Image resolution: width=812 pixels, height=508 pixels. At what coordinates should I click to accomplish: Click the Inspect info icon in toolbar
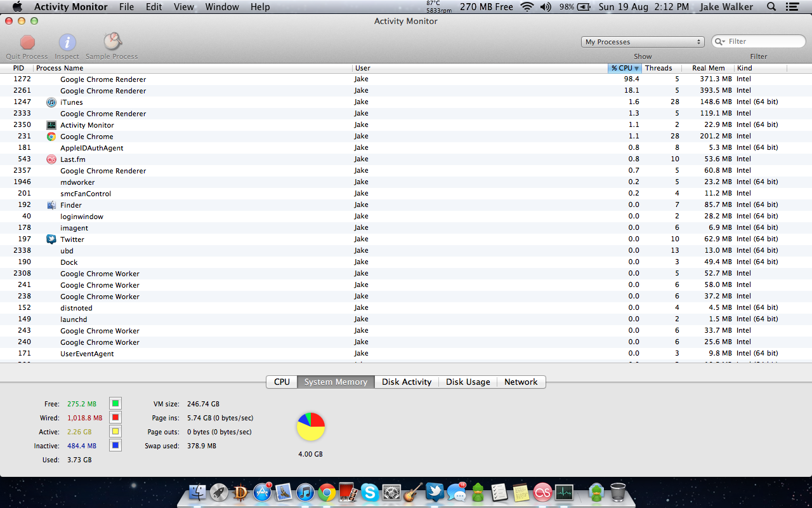(67, 43)
